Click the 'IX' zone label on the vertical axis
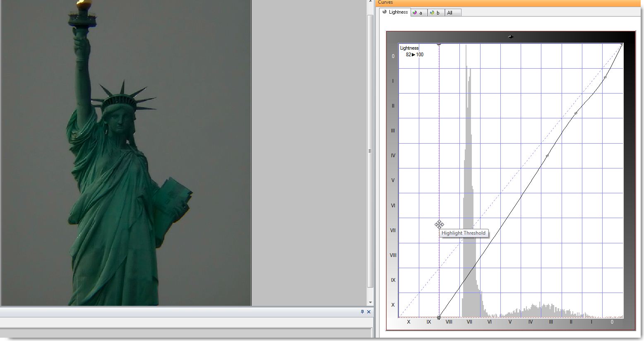 coord(393,280)
